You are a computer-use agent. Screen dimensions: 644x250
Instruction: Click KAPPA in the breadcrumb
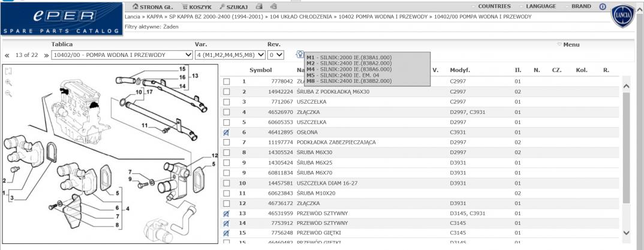[x=155, y=17]
